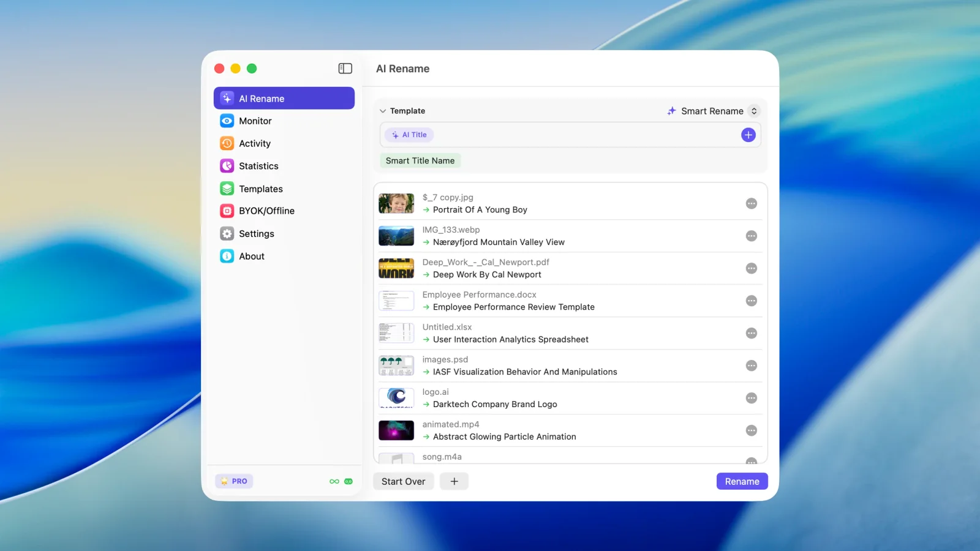The height and width of the screenshot is (551, 980).
Task: Click the sparkle icon beside Smart Rename
Action: pyautogui.click(x=672, y=111)
